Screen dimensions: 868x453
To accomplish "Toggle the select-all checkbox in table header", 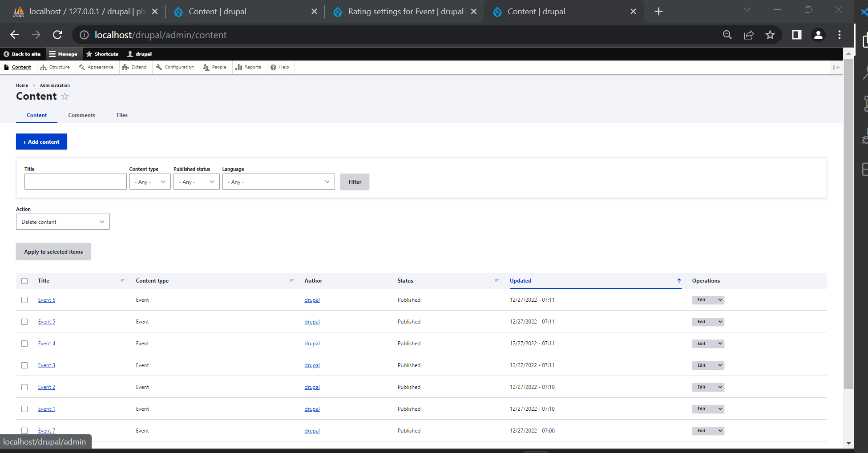I will [24, 281].
